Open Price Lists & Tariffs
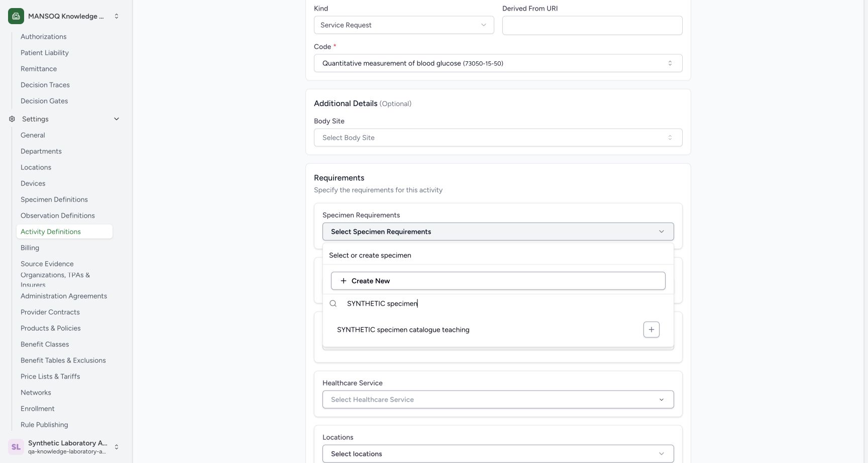Image resolution: width=868 pixels, height=463 pixels. coord(50,377)
